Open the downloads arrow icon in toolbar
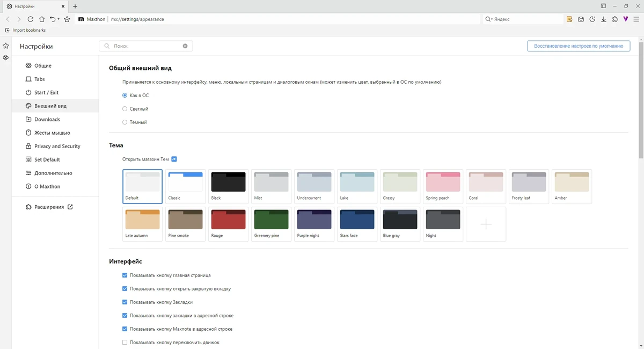The height and width of the screenshot is (349, 644). coord(604,19)
